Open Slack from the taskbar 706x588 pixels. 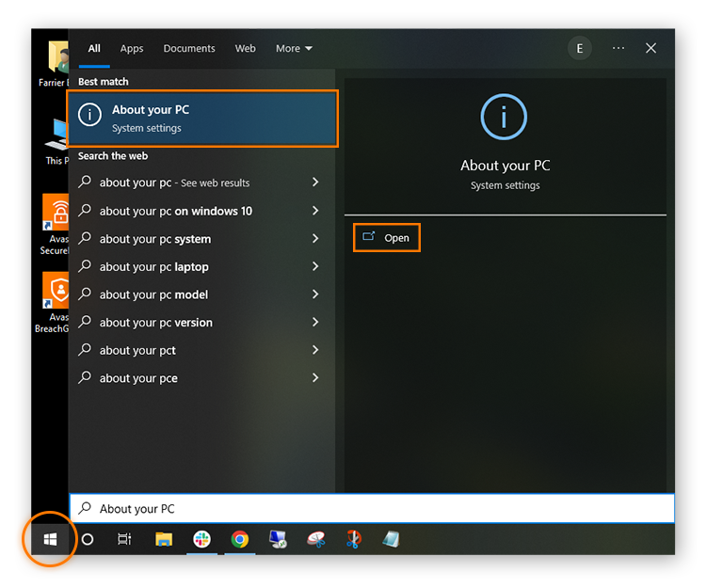coord(201,539)
